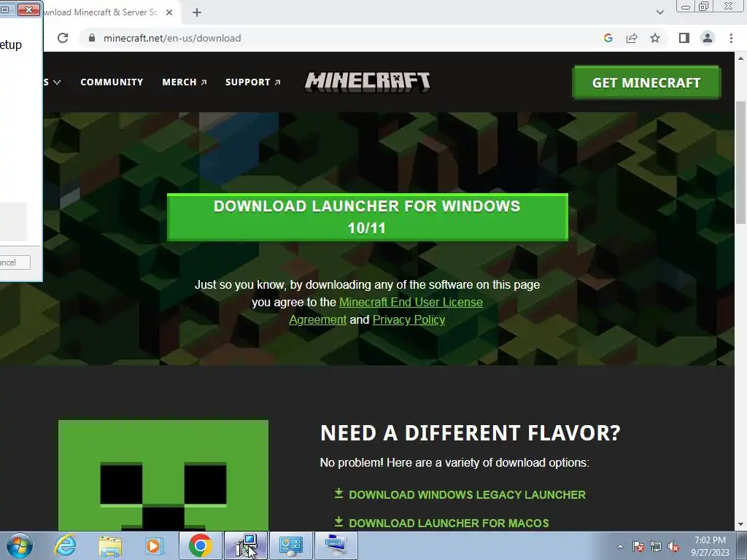Screen dimensions: 747x560
Task: Click GET MINECRAFT button
Action: tap(646, 82)
